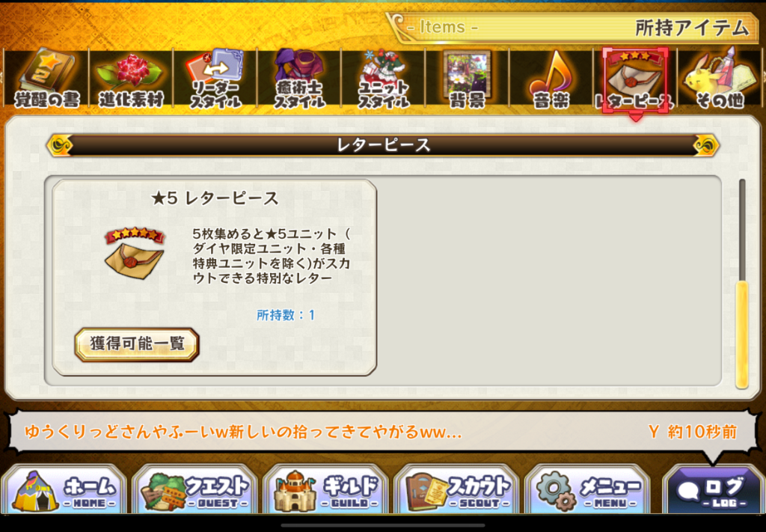Switch to the レターピース letter piece tab

click(635, 81)
